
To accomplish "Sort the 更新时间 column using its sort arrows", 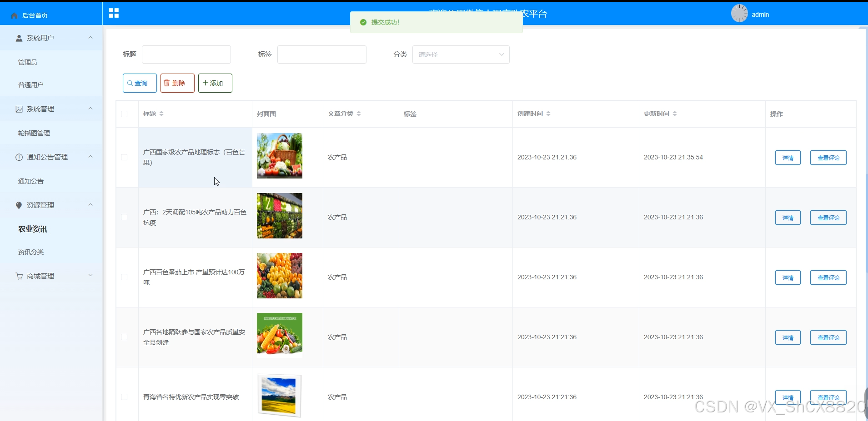I will coord(675,114).
